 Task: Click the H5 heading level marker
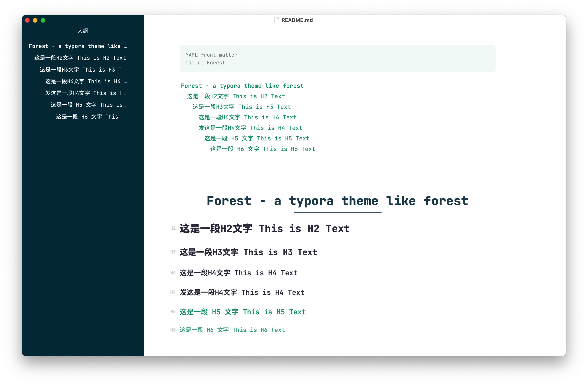click(173, 312)
